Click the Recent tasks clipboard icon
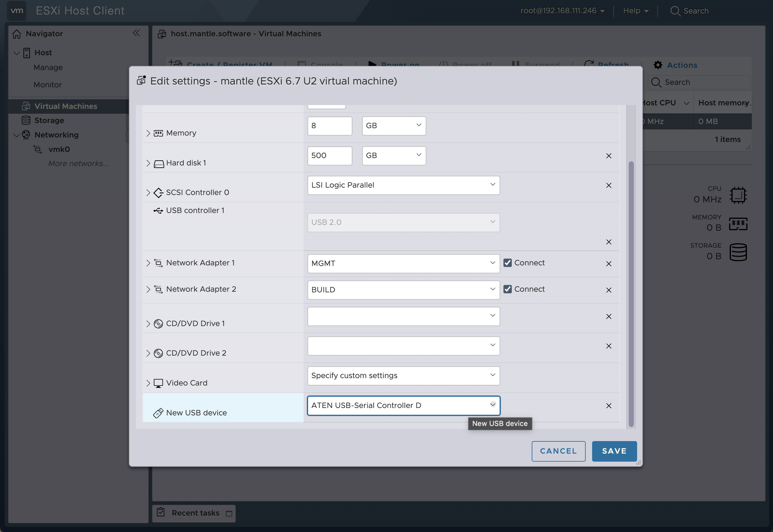The height and width of the screenshot is (532, 773). (161, 512)
